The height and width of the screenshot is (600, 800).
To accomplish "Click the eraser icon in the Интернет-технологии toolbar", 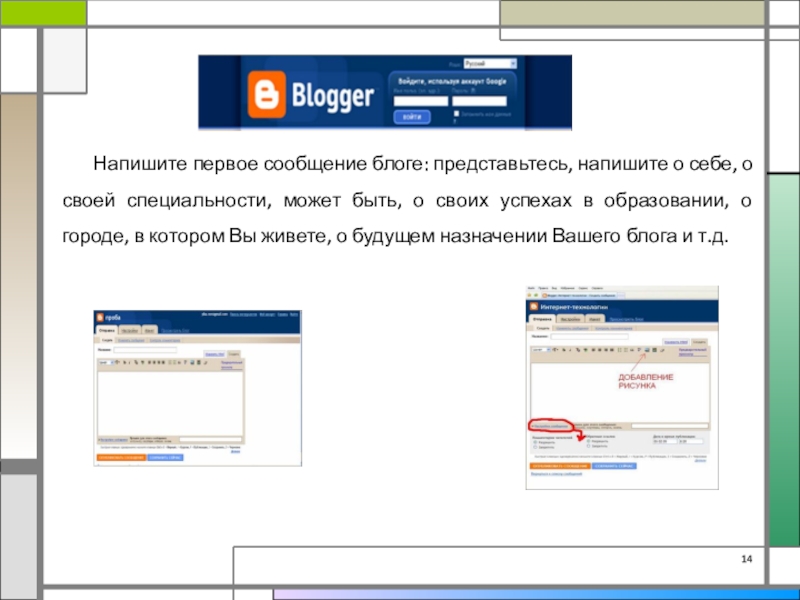I will click(662, 350).
